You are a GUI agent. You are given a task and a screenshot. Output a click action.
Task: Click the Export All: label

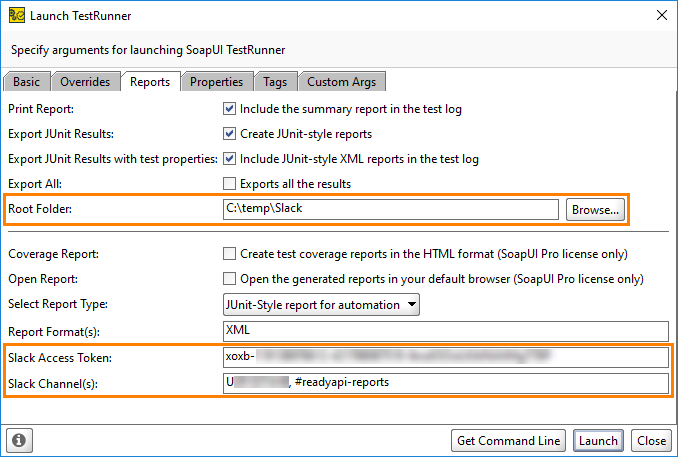tap(35, 184)
